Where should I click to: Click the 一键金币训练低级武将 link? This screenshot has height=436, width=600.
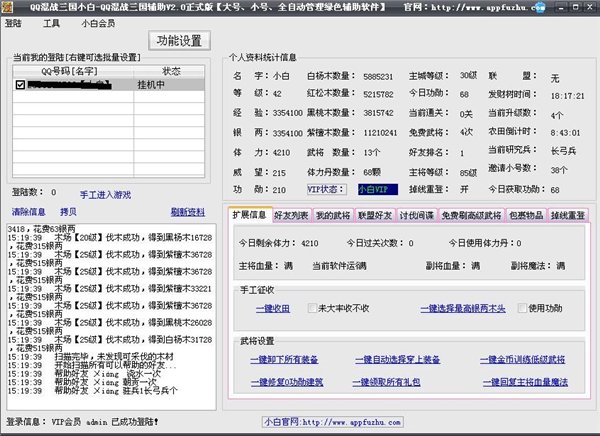tap(523, 359)
